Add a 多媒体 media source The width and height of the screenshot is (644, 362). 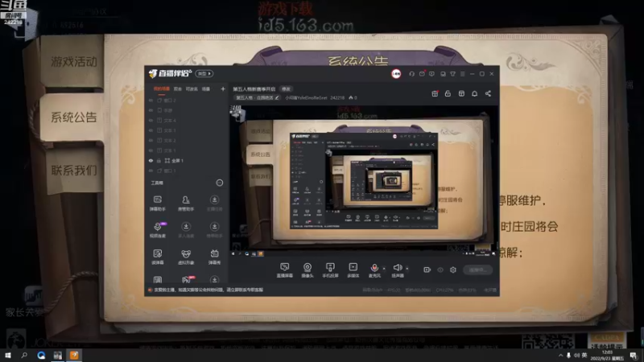pyautogui.click(x=353, y=270)
